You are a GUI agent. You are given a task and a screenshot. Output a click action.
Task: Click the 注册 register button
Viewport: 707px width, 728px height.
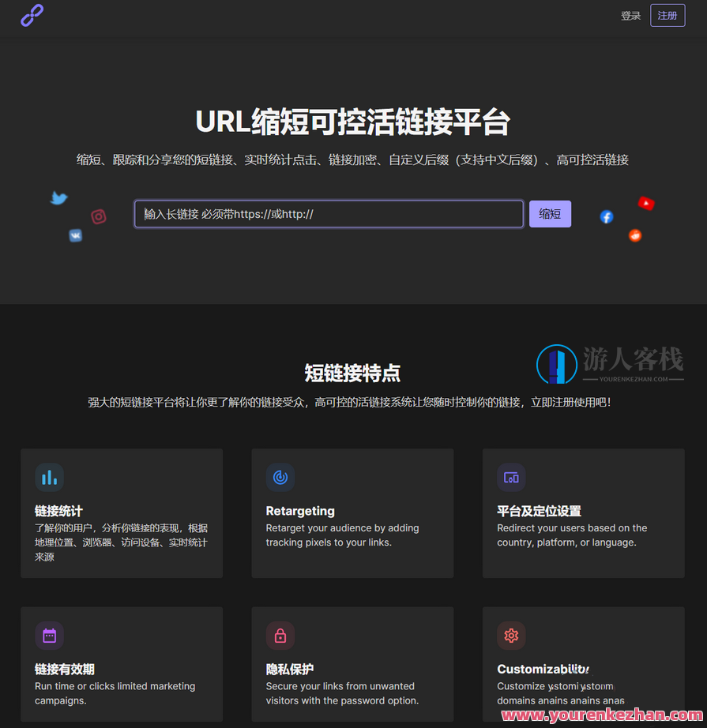pos(668,15)
